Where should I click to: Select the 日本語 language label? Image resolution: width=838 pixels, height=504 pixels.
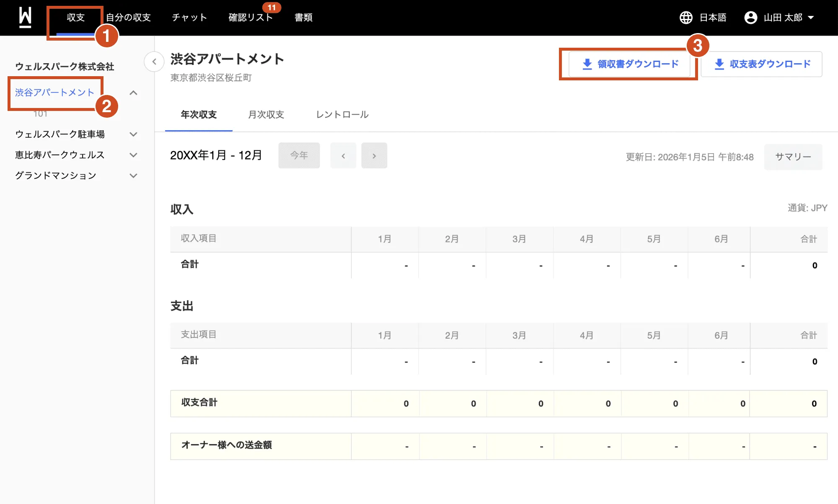[713, 18]
